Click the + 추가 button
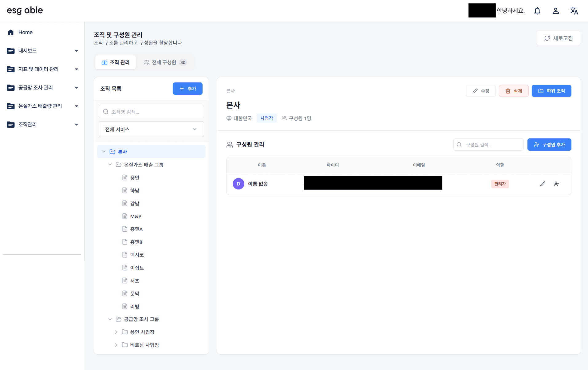 click(187, 89)
